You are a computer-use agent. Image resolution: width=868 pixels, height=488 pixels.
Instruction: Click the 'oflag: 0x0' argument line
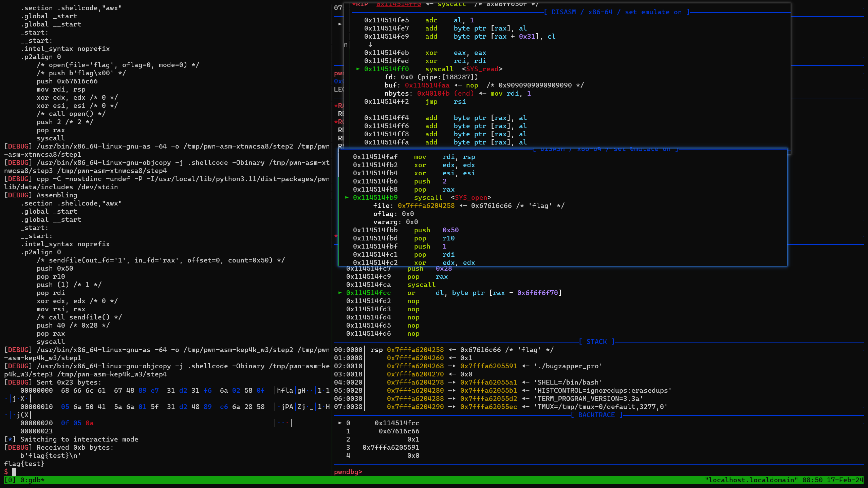pos(393,214)
